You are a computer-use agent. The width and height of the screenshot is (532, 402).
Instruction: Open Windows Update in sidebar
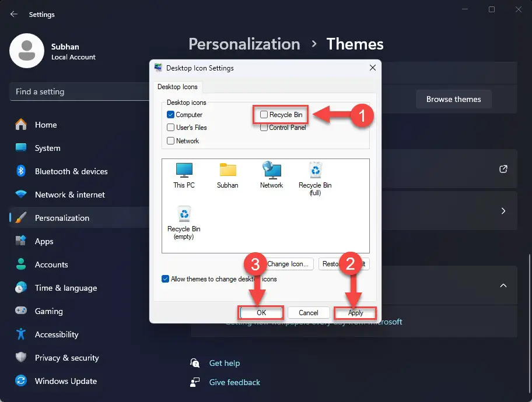pos(65,381)
